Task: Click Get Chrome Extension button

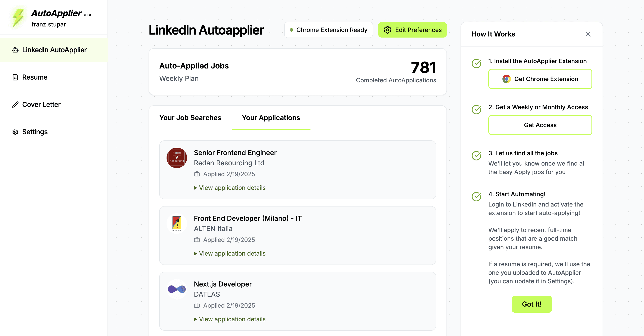Action: [540, 79]
